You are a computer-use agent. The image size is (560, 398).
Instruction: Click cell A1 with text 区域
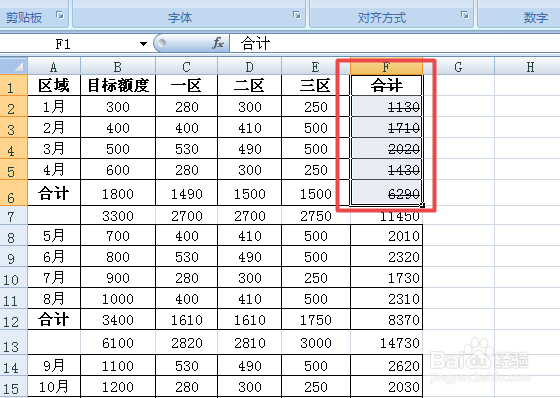click(x=54, y=85)
